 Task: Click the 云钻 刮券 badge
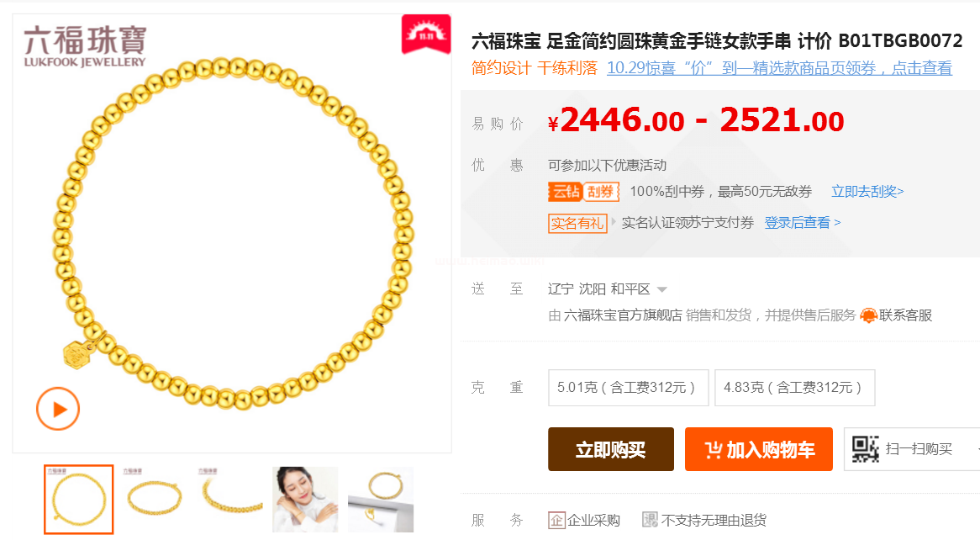click(584, 192)
